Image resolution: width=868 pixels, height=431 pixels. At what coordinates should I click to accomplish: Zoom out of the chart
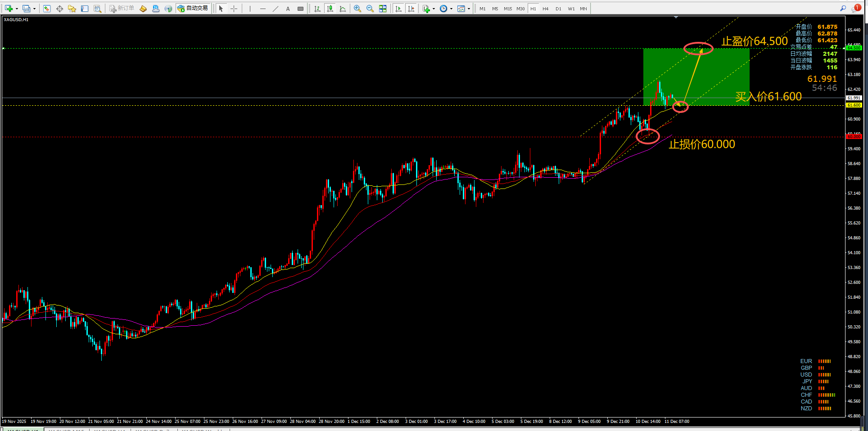point(370,9)
